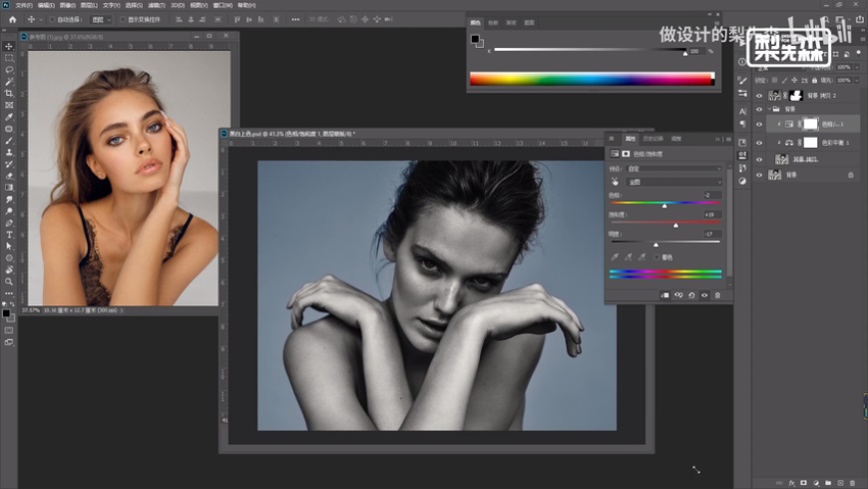Toggle the Auto-Select (自动选择) checkbox
This screenshot has height=489, width=868.
coord(52,19)
